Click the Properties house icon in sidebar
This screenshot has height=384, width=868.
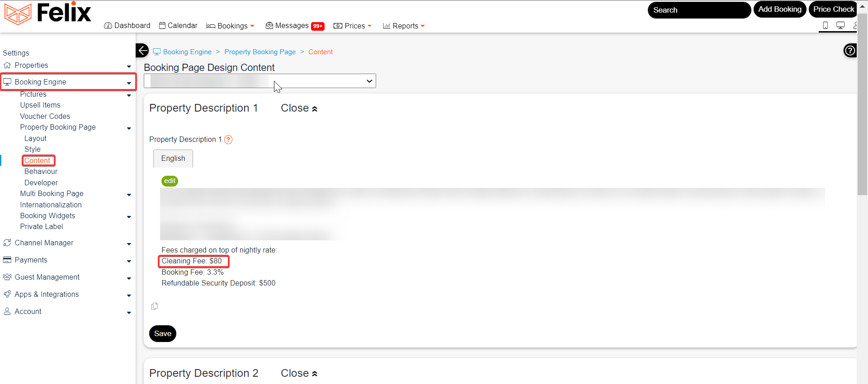[x=7, y=66]
